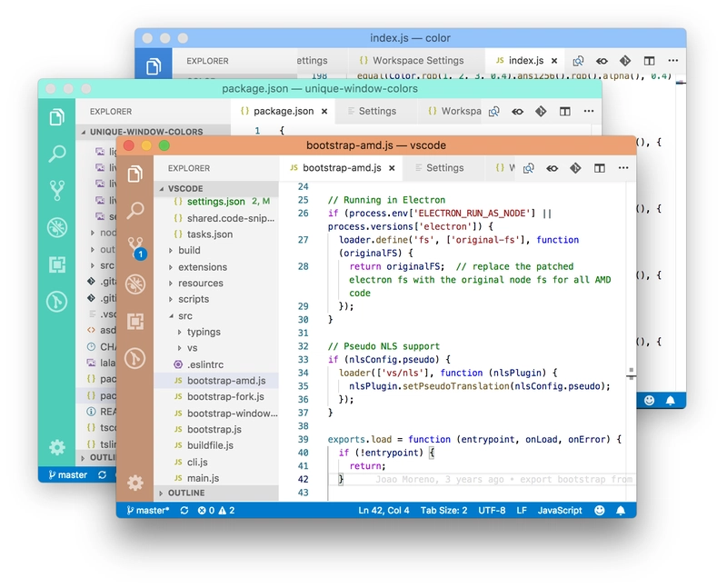Click the feedback smiley in blue status bar
Image resolution: width=727 pixels, height=588 pixels.
pyautogui.click(x=600, y=511)
